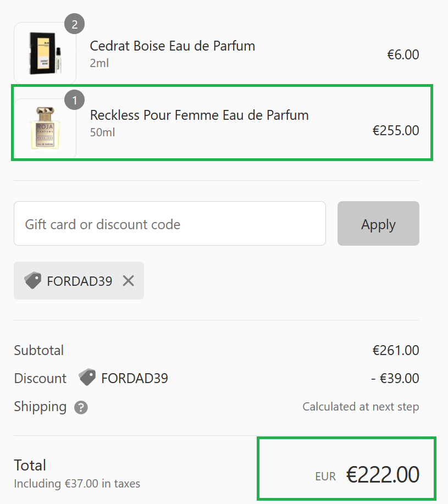Click the tag icon beside Discount row
Viewport: 448px width, 504px height.
click(87, 378)
